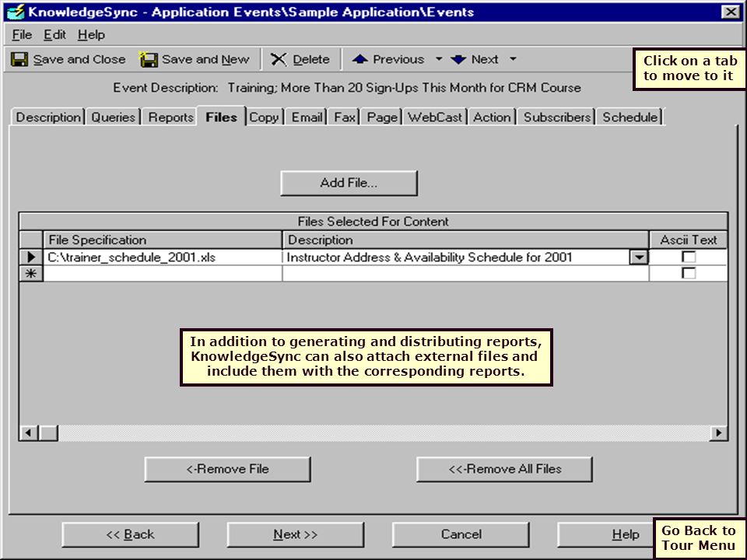Click the <-Remove File button
The width and height of the screenshot is (747, 560).
228,469
